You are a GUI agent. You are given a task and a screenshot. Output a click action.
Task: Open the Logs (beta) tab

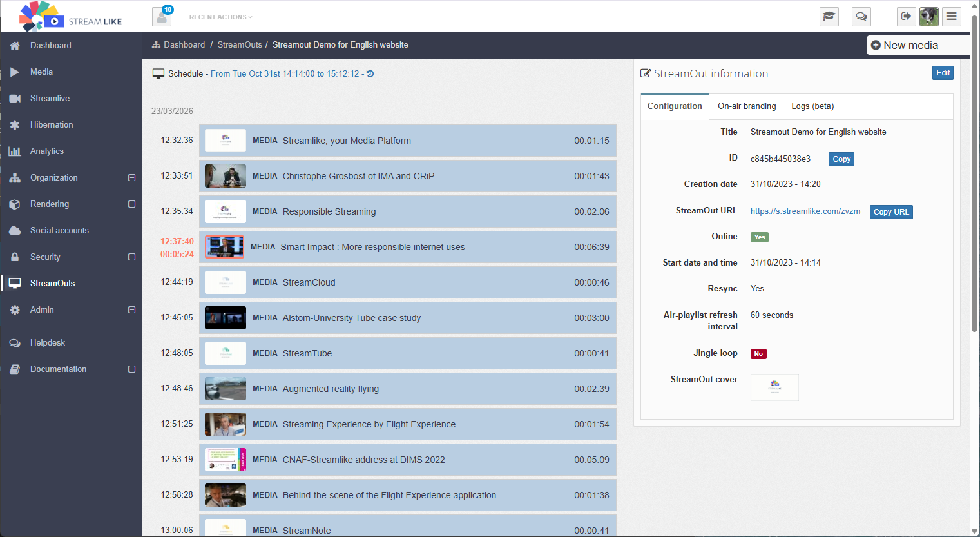pyautogui.click(x=812, y=106)
